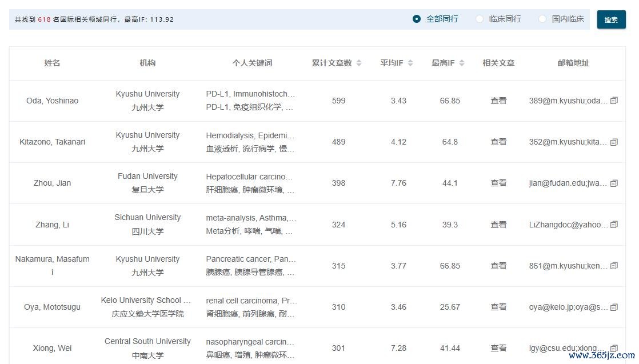Click the renal cell carcinoma keywords cell
The width and height of the screenshot is (639, 364).
[x=251, y=307]
